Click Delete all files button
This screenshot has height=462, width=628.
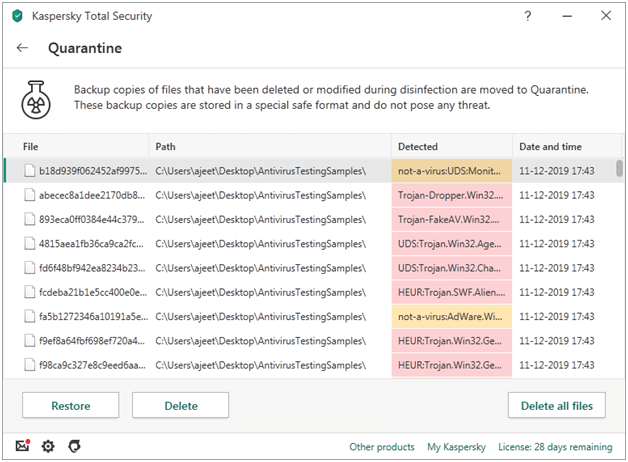click(556, 405)
